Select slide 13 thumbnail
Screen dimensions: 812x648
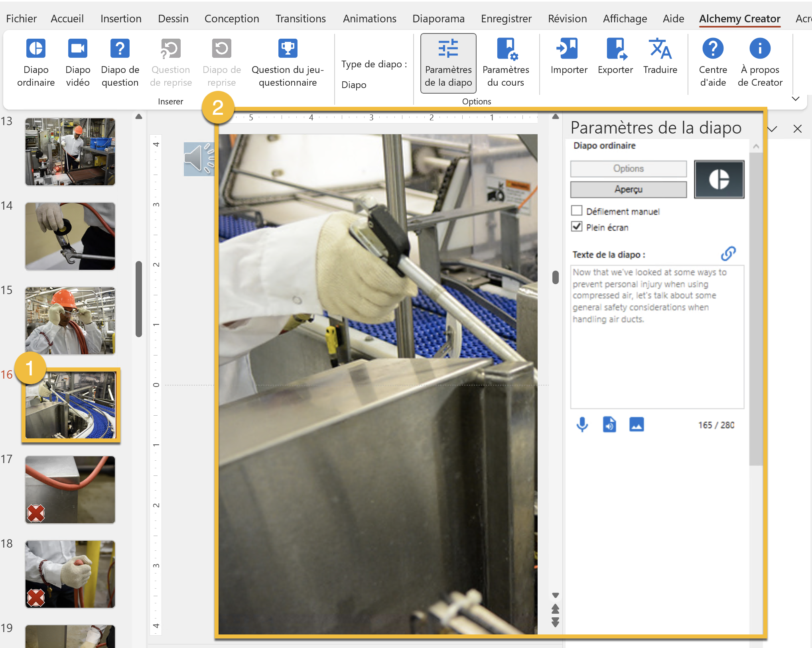pos(70,152)
